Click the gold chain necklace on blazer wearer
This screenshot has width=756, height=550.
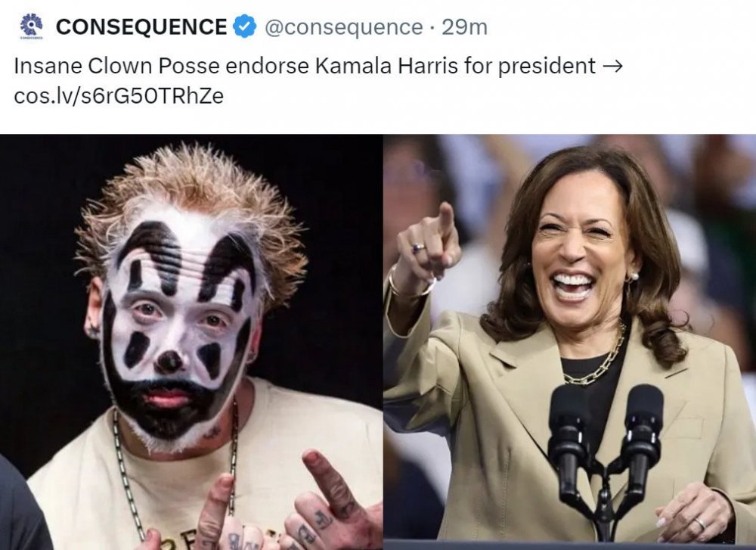[x=597, y=363]
